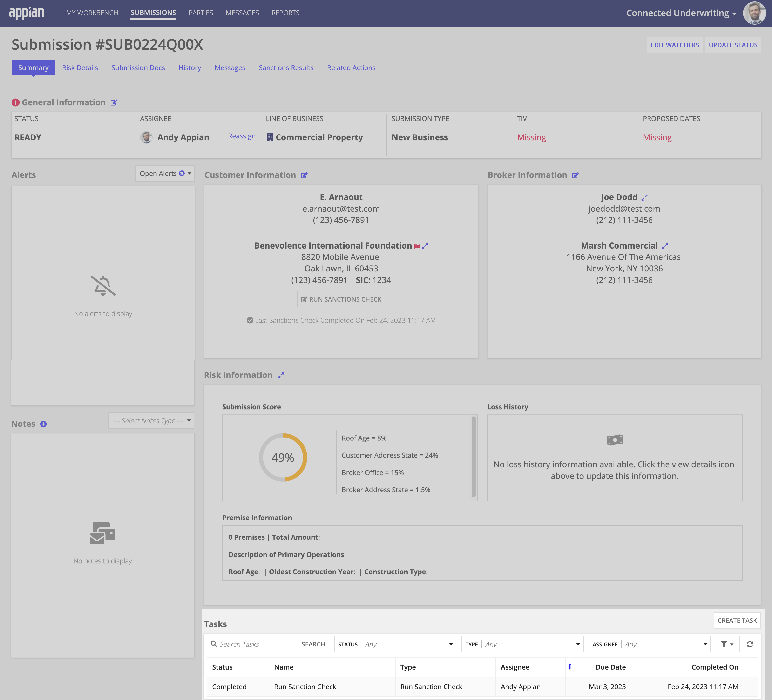Screen dimensions: 772x700
Task: Click the Run Sanction Check task name
Action: (x=305, y=687)
